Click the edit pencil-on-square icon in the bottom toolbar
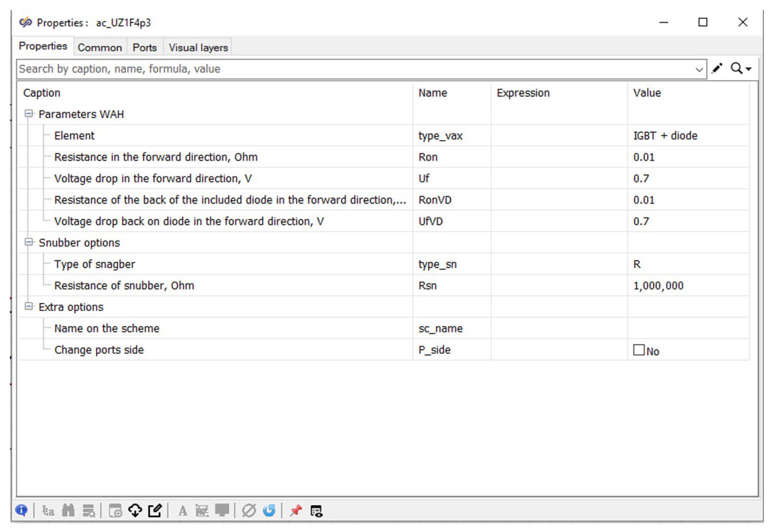771x532 pixels. tap(155, 510)
